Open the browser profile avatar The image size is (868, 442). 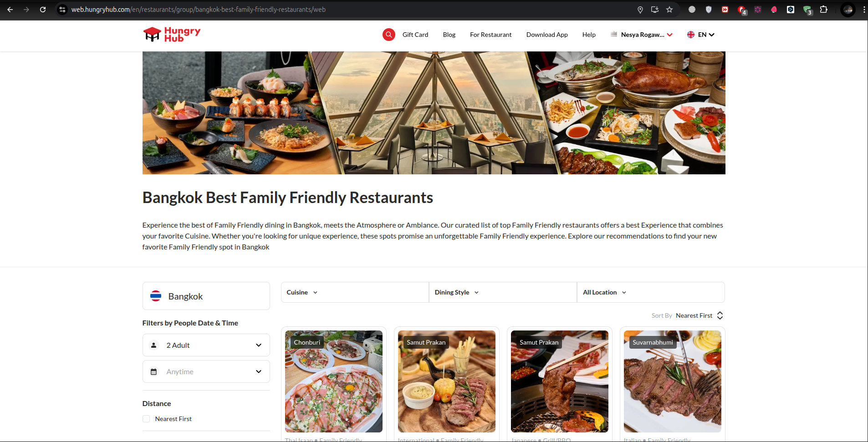point(848,10)
